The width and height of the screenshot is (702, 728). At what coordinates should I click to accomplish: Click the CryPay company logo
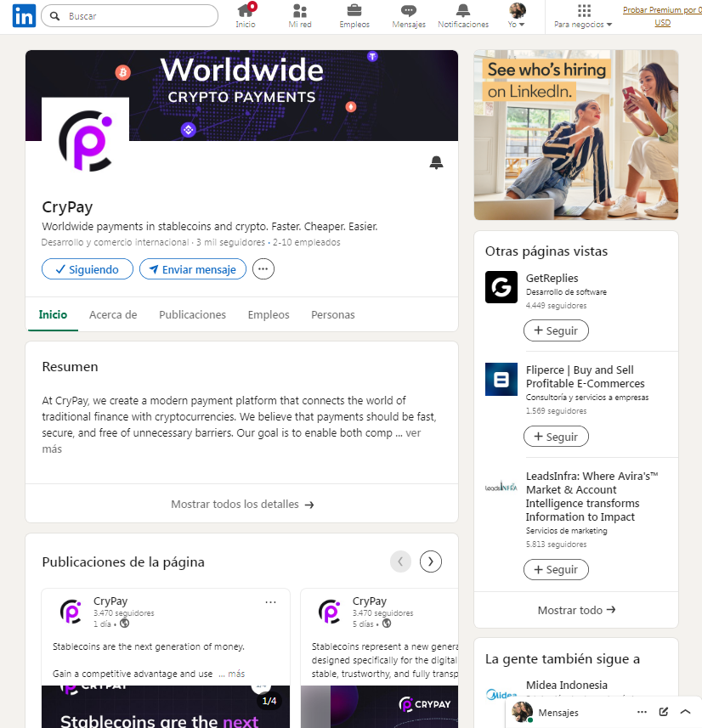[x=86, y=141]
